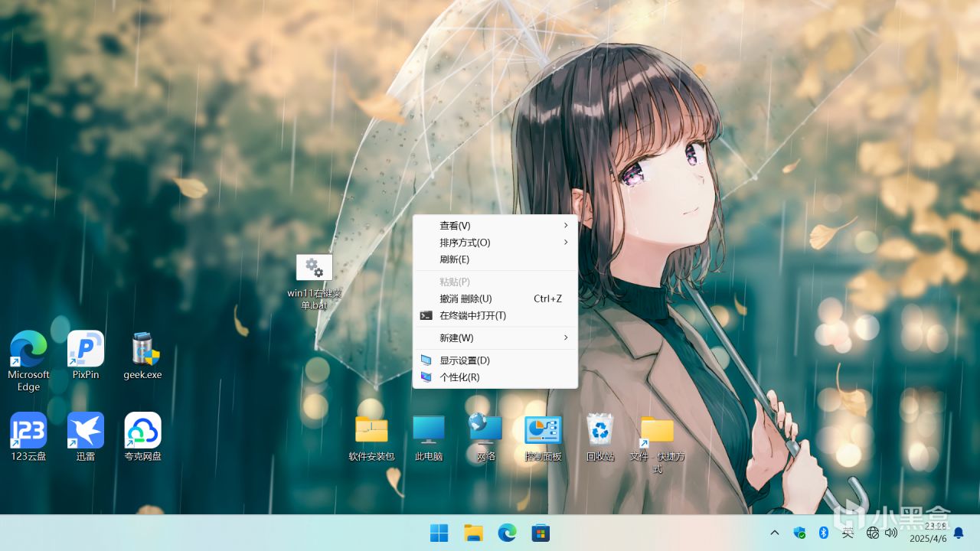
Task: Select the 网络 desktop icon
Action: 485,429
